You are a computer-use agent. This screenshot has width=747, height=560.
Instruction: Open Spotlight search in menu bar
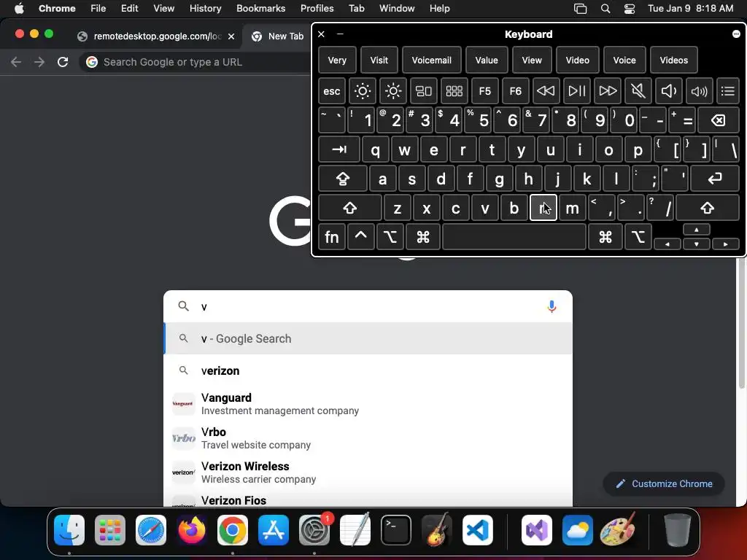pyautogui.click(x=605, y=8)
